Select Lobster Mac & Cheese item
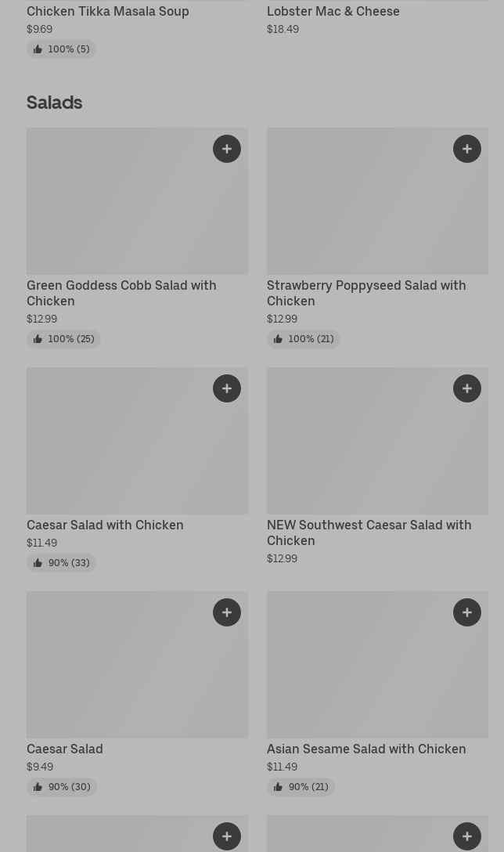Viewport: 504px width, 852px height. coord(333,11)
